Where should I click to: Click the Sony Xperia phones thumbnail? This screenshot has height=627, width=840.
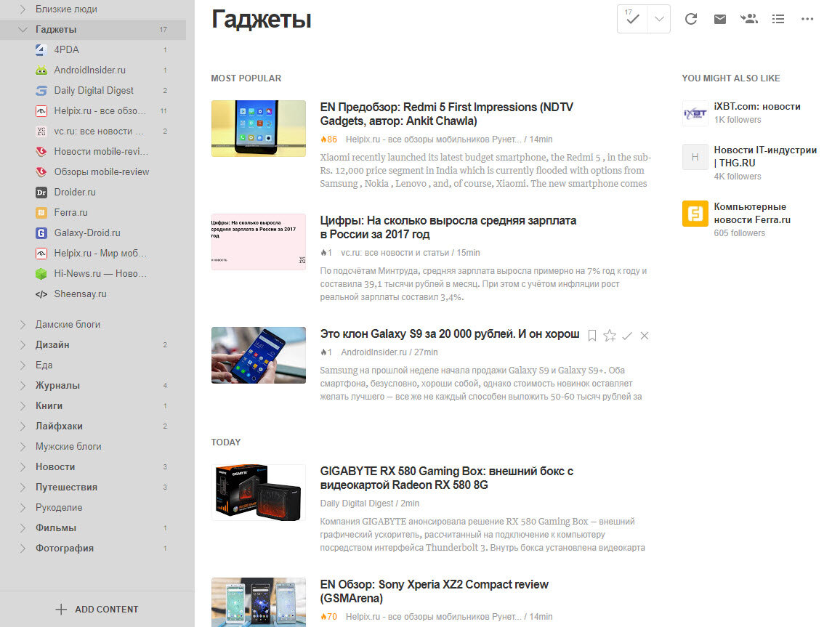(x=258, y=602)
